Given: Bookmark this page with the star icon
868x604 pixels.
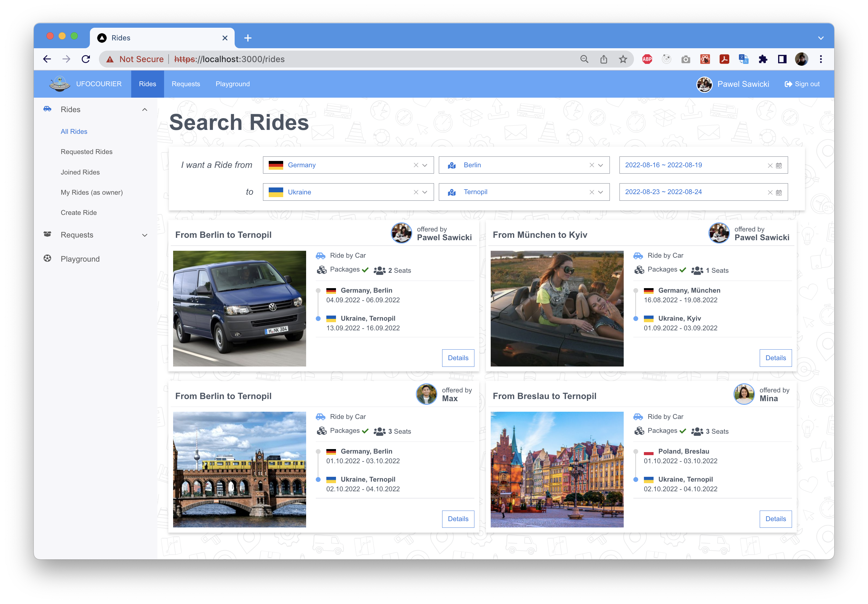Looking at the screenshot, I should click(622, 59).
